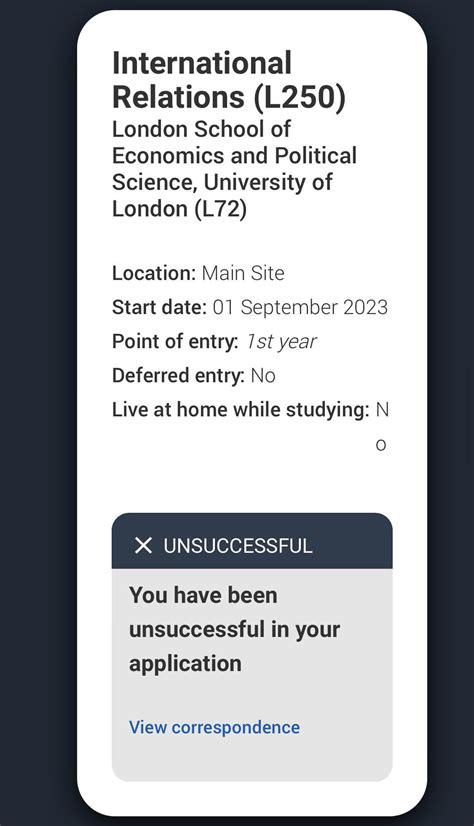
Task: Select the London School of Economics university name
Action: point(234,169)
